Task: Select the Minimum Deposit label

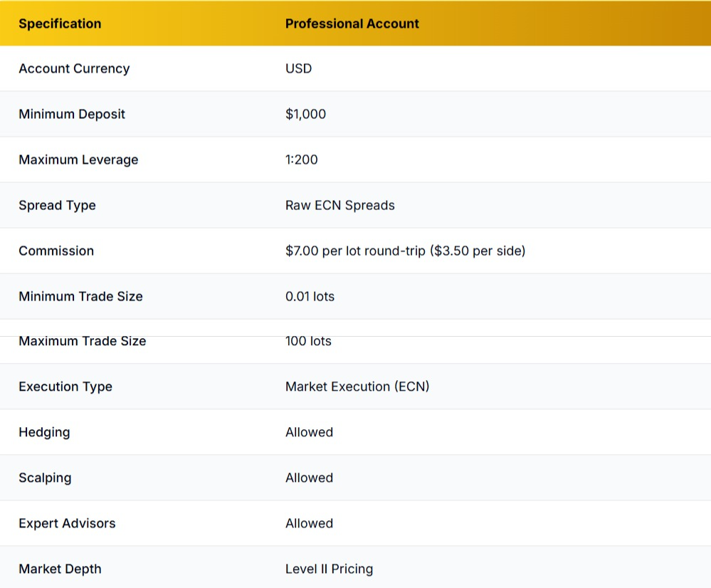Action: tap(71, 114)
